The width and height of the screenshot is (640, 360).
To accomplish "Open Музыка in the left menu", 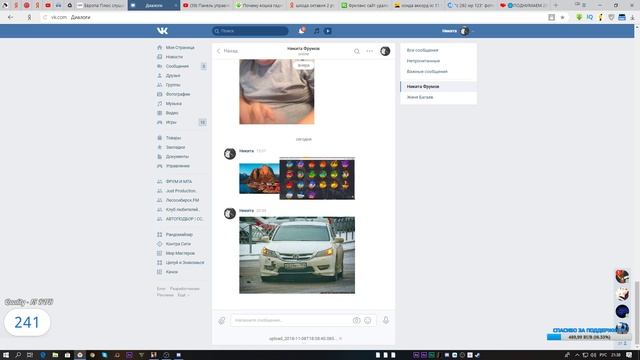I will click(173, 104).
